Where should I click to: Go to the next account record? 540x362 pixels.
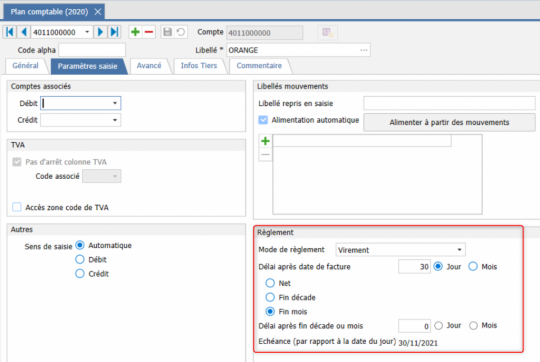click(100, 32)
